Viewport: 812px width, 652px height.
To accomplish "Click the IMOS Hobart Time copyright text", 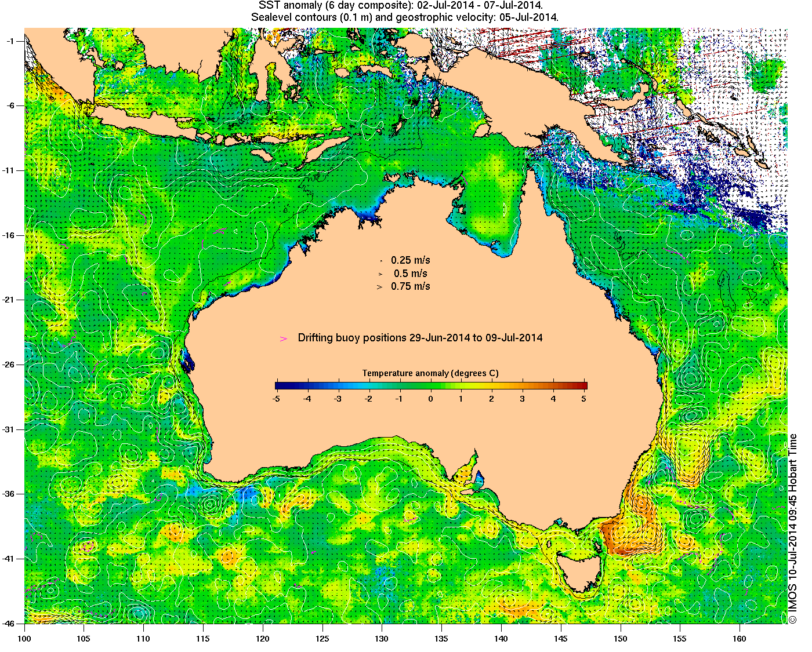I will tap(793, 529).
